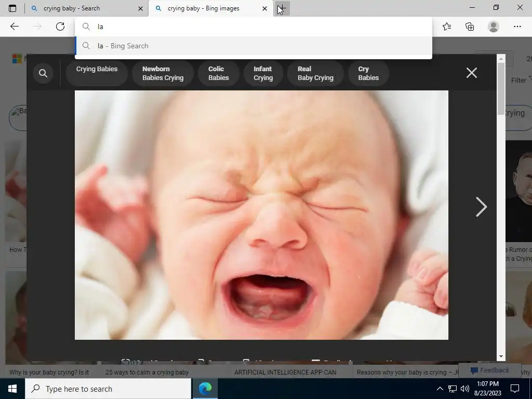Select the 'Infant Crying' chip
The width and height of the screenshot is (532, 399).
263,73
